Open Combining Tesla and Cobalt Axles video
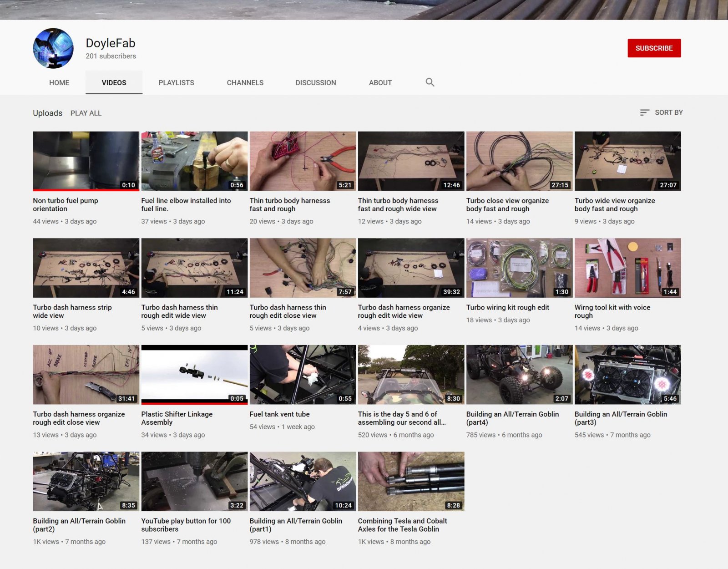 411,482
